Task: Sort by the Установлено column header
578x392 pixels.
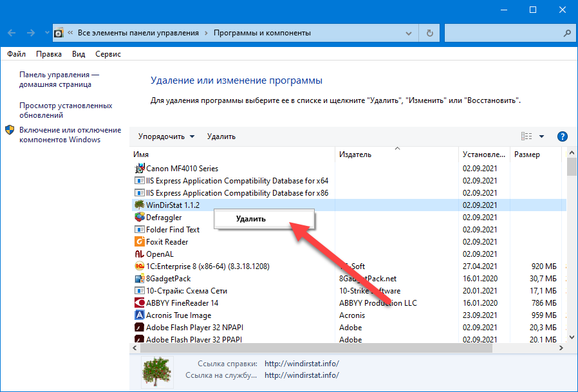Action: 484,154
